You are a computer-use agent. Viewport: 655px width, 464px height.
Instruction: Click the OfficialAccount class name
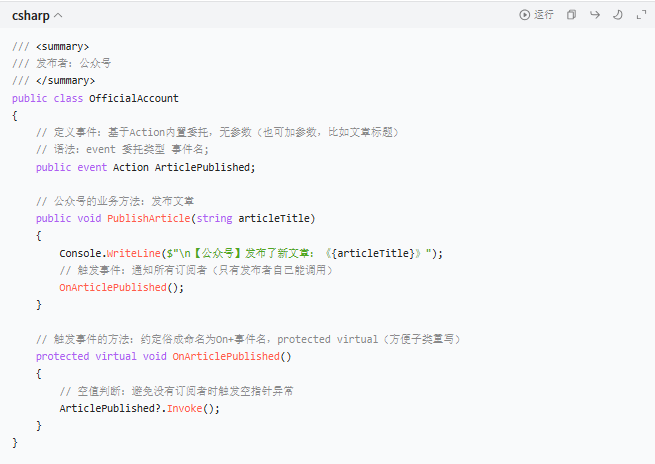134,98
